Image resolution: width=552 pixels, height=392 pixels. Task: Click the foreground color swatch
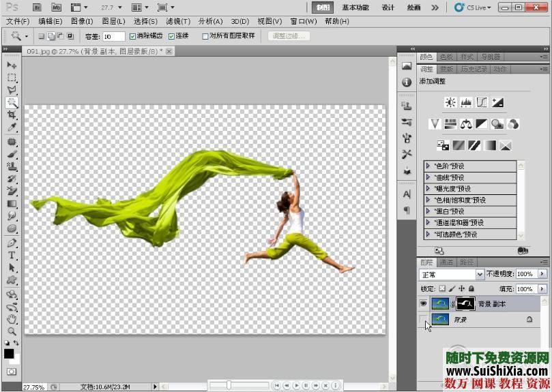[9, 353]
